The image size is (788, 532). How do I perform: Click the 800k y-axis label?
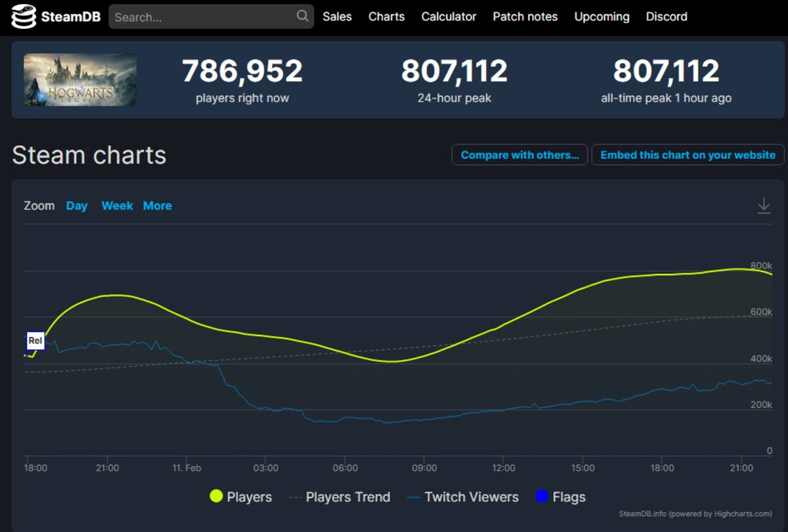pos(761,266)
